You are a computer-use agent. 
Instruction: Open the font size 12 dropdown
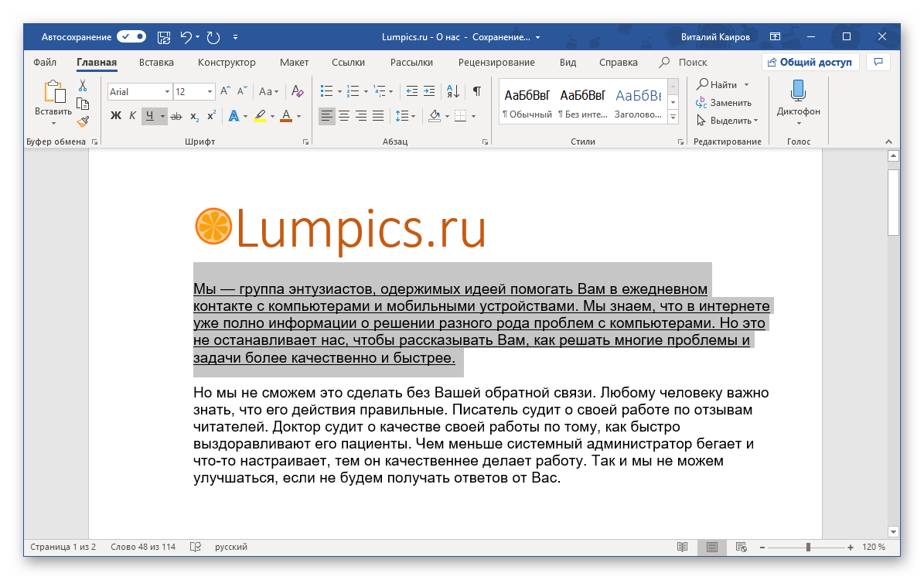[x=210, y=92]
